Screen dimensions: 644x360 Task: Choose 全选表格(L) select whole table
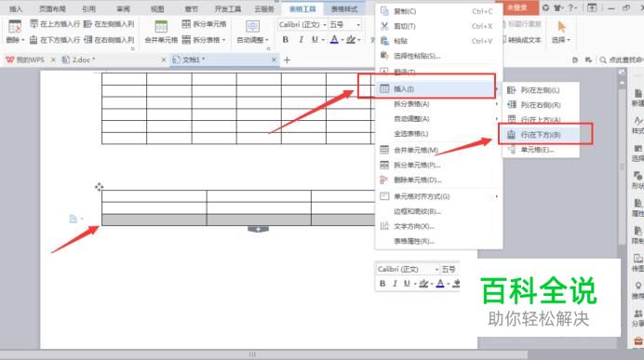click(437, 133)
